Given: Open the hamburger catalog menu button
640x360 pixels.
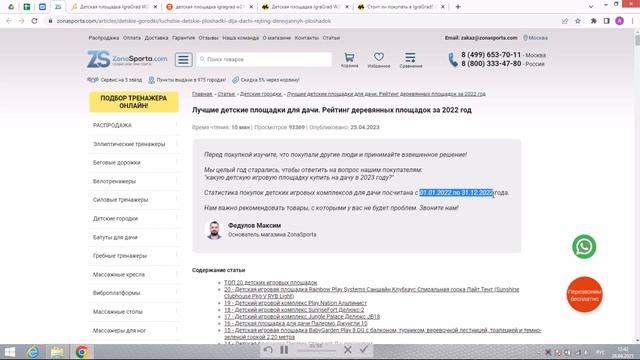Looking at the screenshot, I should pos(184,60).
